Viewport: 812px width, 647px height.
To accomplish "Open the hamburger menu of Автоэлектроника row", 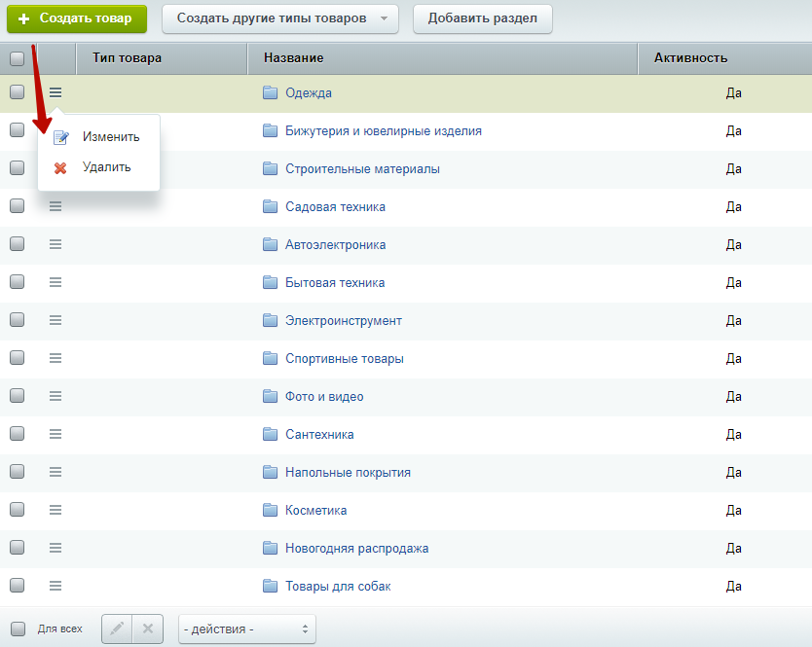I will pyautogui.click(x=55, y=244).
